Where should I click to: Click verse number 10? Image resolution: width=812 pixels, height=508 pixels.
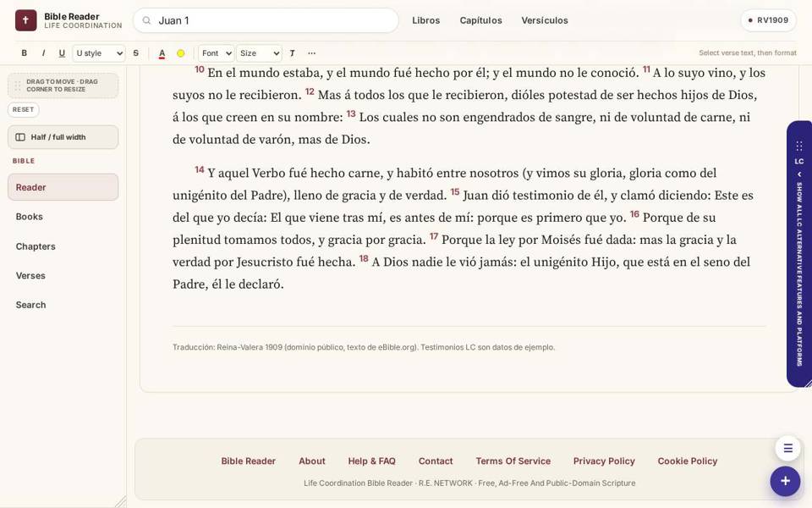(200, 69)
